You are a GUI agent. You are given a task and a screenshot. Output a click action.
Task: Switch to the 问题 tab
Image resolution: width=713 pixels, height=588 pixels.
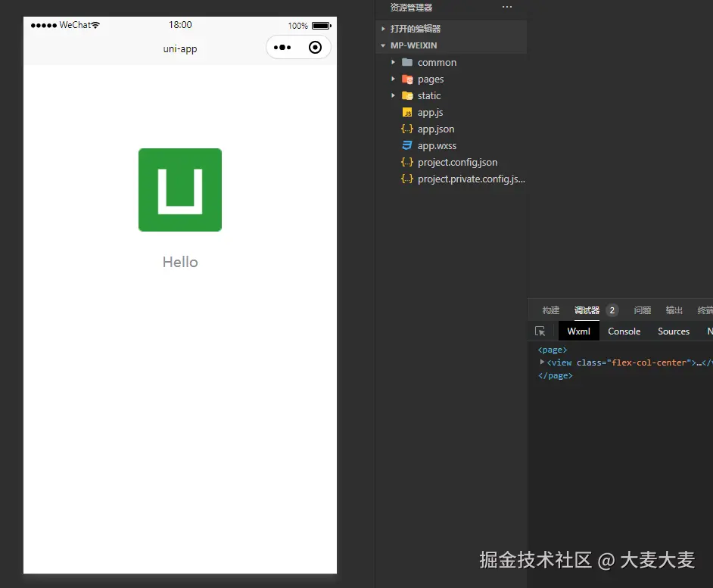pos(642,310)
